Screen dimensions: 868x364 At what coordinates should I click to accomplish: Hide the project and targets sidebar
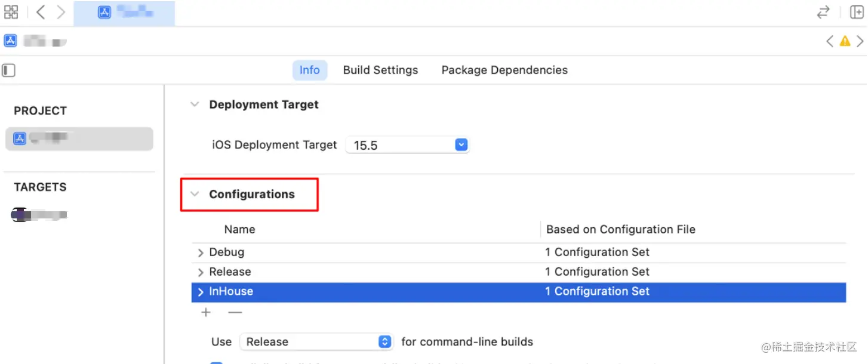8,70
